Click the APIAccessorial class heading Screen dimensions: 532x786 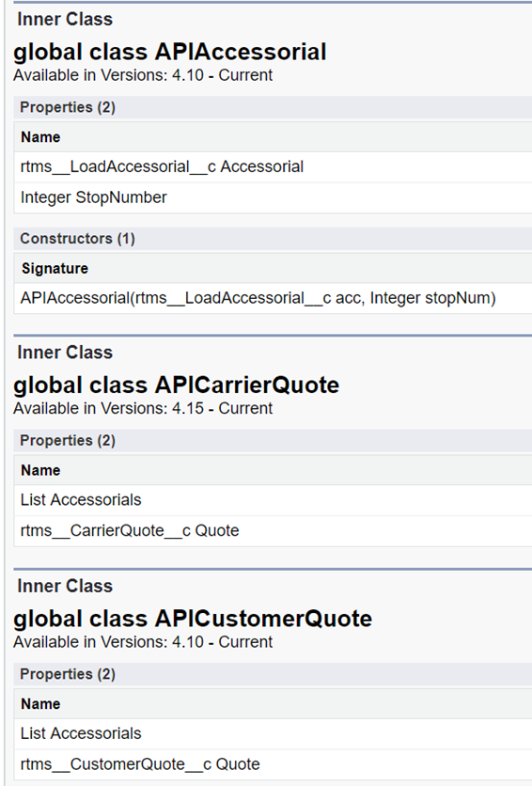coord(170,52)
